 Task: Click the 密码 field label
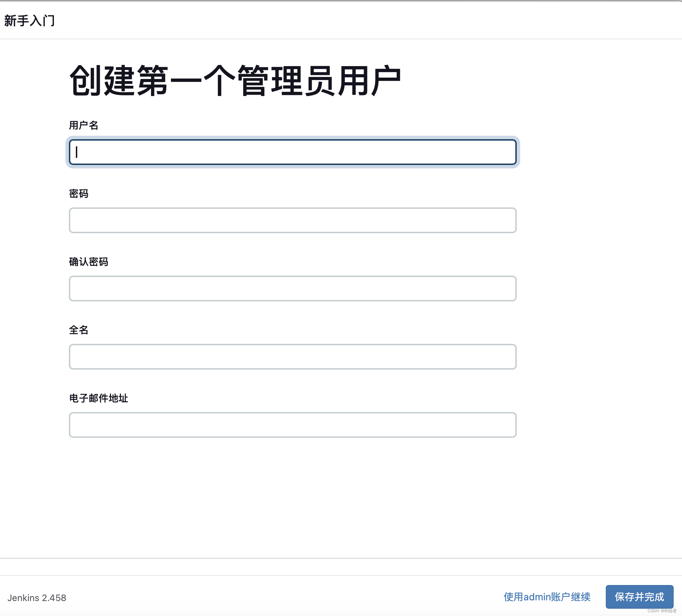tap(79, 194)
